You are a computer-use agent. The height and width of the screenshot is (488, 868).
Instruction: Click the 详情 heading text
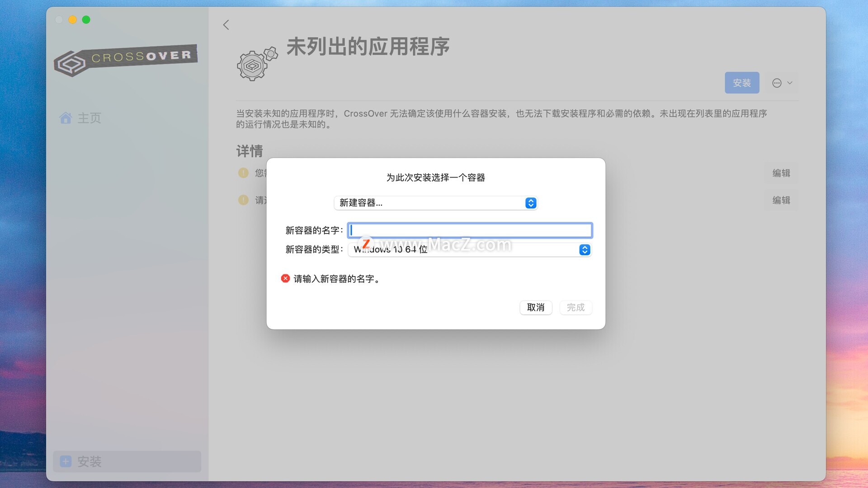(x=250, y=151)
